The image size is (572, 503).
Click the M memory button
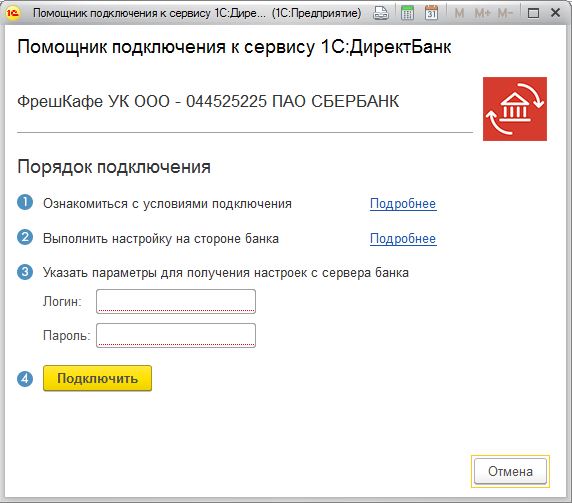point(459,13)
